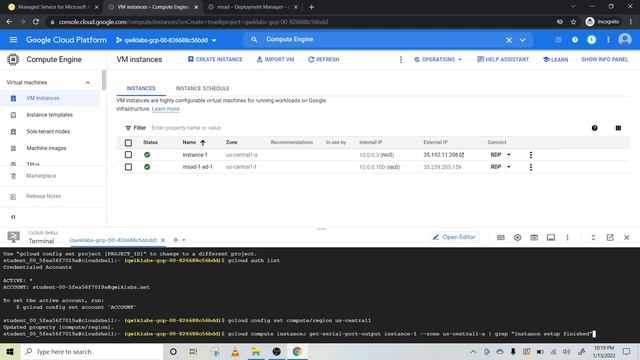Click RDP for msad-1-ad-1
The image size is (640, 360).
[x=496, y=167]
